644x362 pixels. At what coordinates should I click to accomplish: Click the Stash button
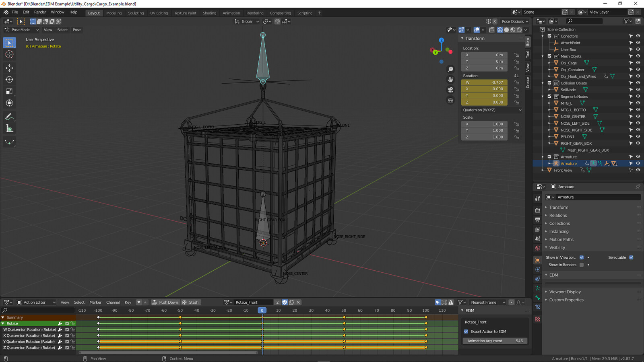190,302
